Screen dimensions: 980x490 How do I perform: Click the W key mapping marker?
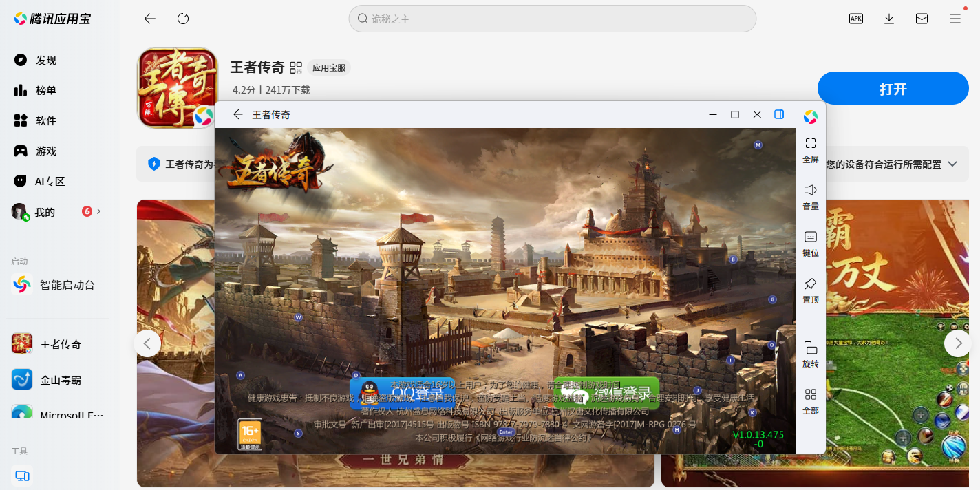pyautogui.click(x=298, y=317)
